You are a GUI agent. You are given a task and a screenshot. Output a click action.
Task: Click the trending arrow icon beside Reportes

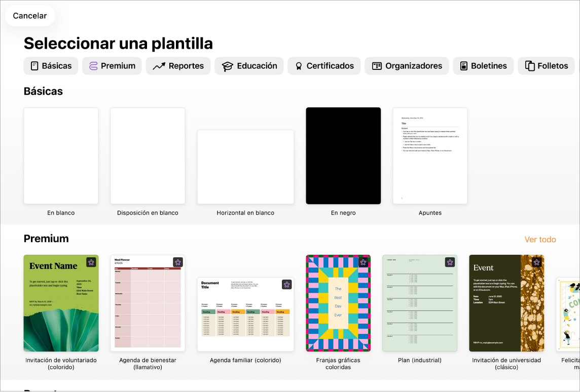tap(159, 65)
